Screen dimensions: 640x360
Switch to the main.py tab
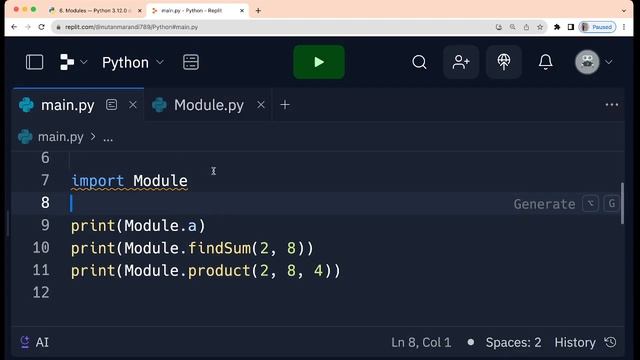tap(67, 105)
